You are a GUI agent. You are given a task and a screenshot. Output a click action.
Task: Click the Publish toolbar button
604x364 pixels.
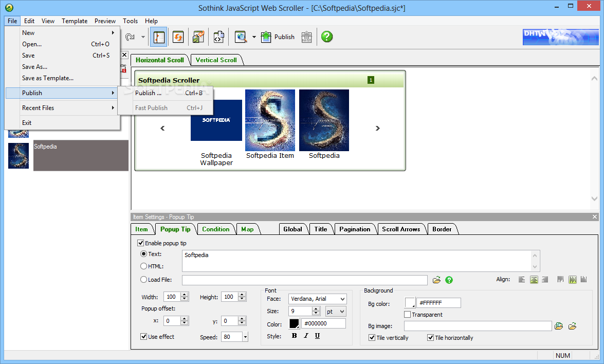point(278,37)
